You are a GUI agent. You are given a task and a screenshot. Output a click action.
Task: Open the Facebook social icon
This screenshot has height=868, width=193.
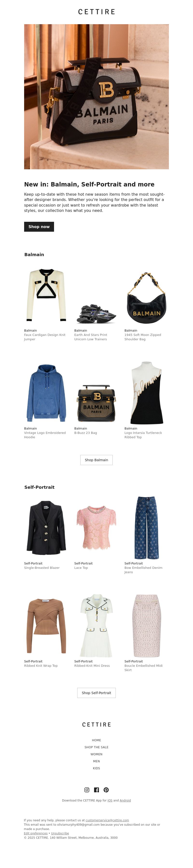[96, 790]
